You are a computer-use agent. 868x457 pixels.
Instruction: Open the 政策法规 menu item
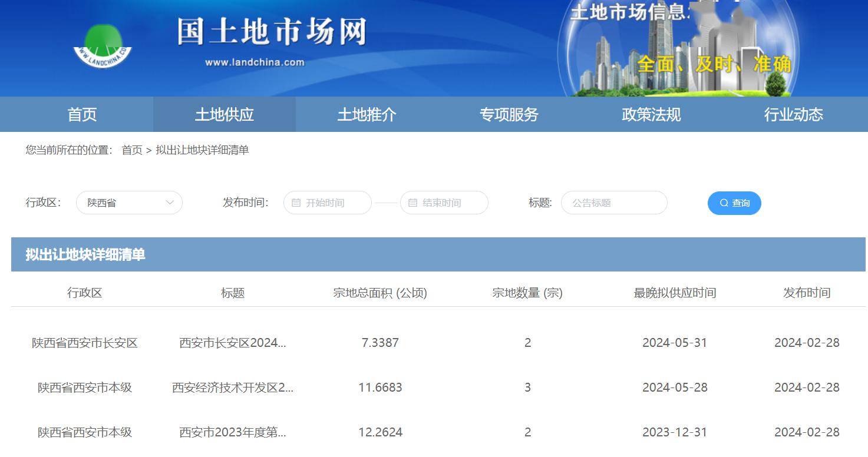pyautogui.click(x=651, y=114)
